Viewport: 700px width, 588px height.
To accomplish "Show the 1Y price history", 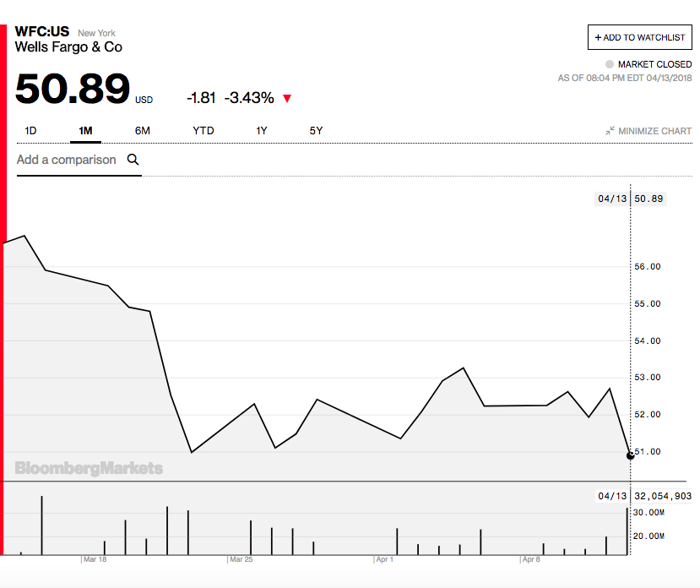I will pyautogui.click(x=262, y=131).
